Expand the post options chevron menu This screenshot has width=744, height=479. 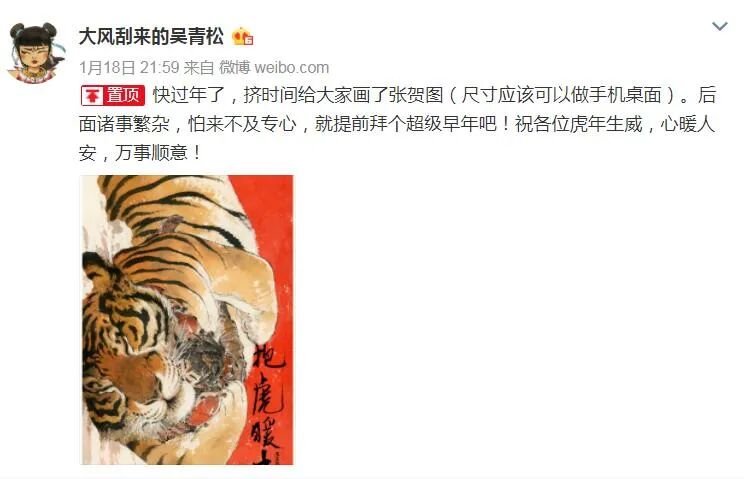(x=720, y=26)
